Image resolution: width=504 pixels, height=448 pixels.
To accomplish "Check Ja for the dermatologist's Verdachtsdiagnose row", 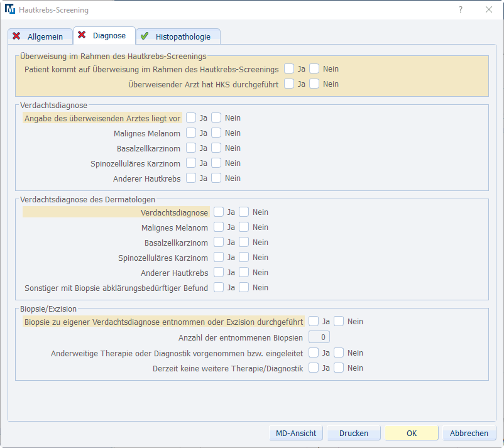I will [x=219, y=212].
